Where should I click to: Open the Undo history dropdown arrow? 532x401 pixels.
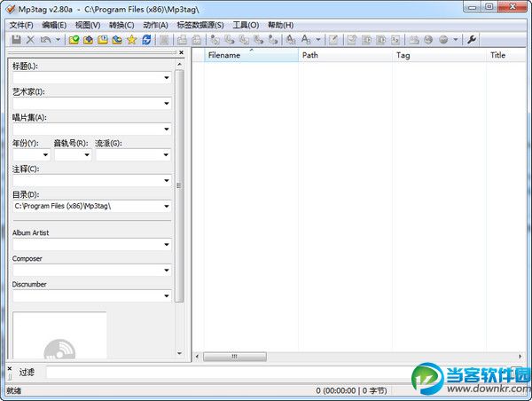click(58, 40)
